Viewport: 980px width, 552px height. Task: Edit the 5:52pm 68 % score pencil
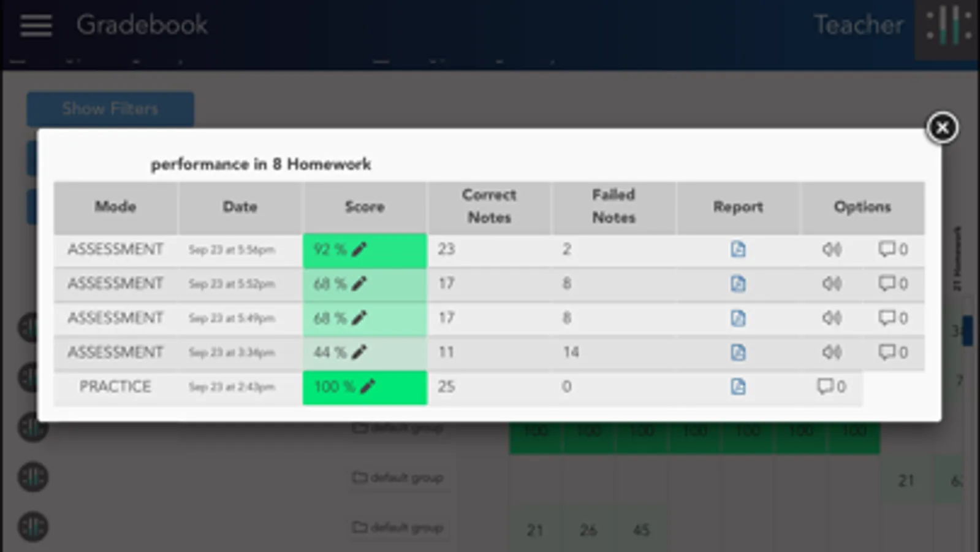[360, 283]
